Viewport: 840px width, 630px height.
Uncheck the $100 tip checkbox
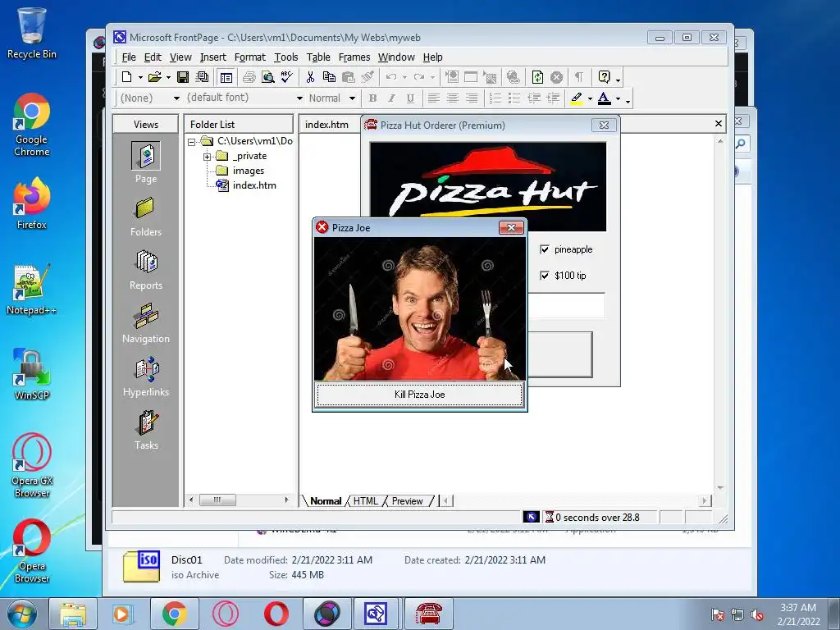(x=545, y=276)
